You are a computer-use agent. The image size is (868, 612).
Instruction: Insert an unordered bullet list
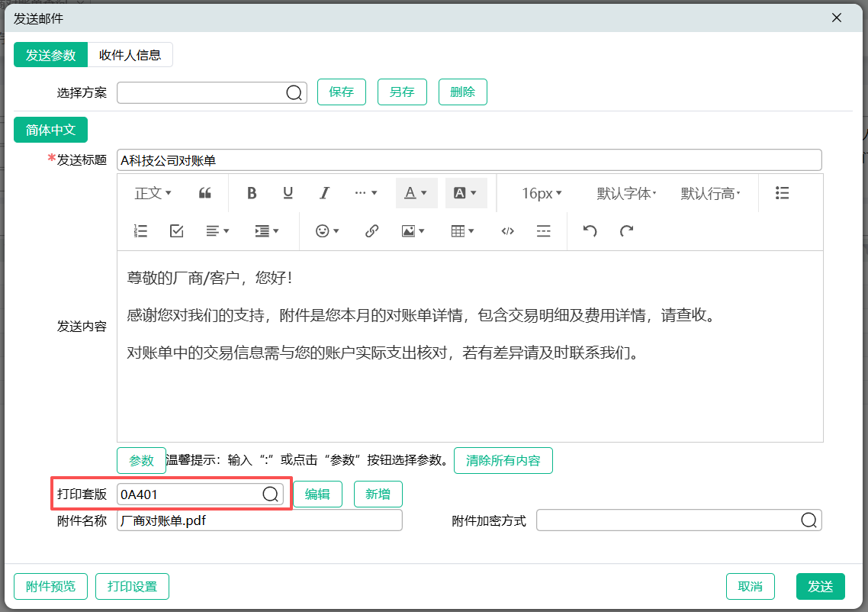pyautogui.click(x=782, y=193)
